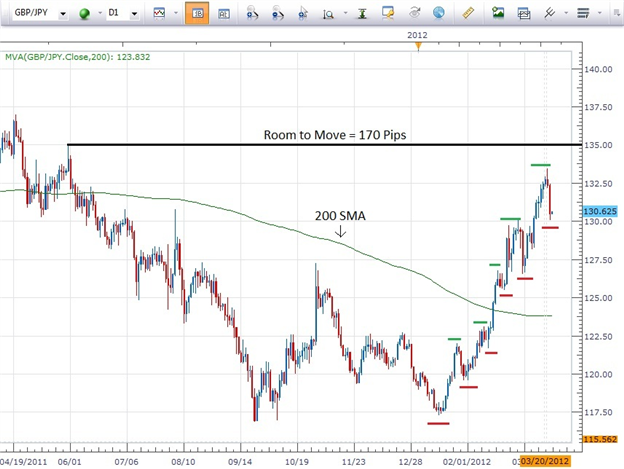Screen dimensions: 624x469
Task: Click the 07/06 date axis label
Action: [x=127, y=462]
